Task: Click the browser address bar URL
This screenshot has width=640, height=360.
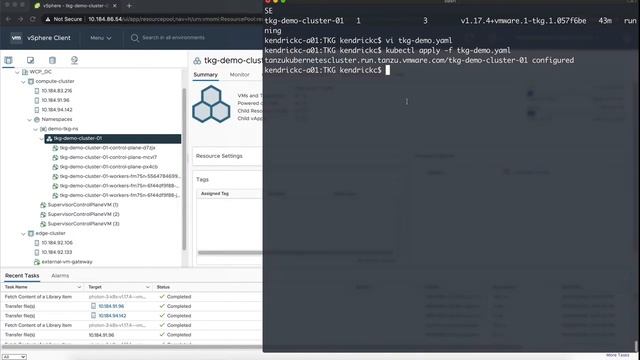Action: (x=176, y=19)
